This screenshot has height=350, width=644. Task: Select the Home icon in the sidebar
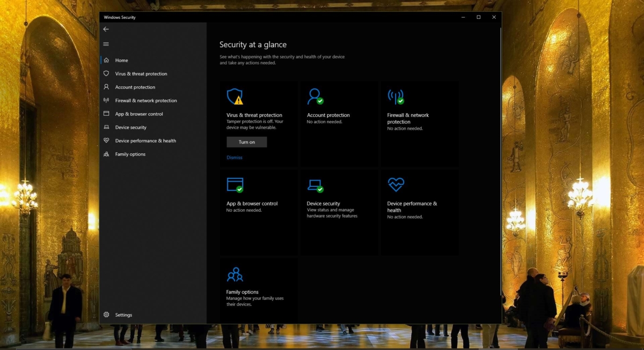tap(107, 60)
